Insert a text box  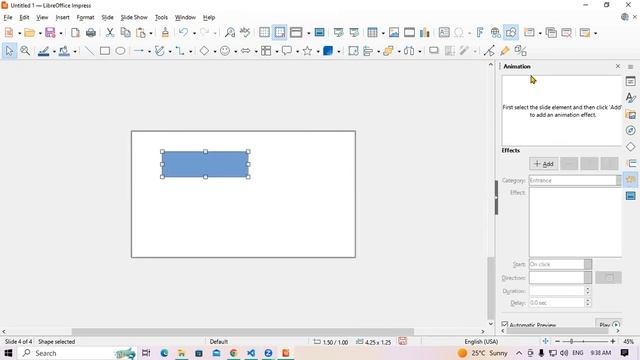coord(444,33)
